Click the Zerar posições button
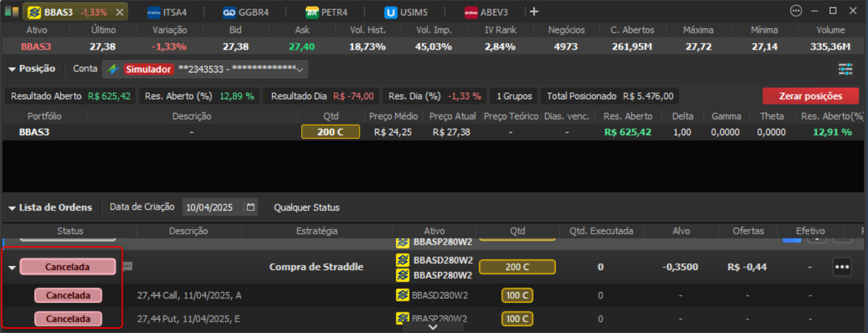This screenshot has width=868, height=333. click(x=810, y=96)
